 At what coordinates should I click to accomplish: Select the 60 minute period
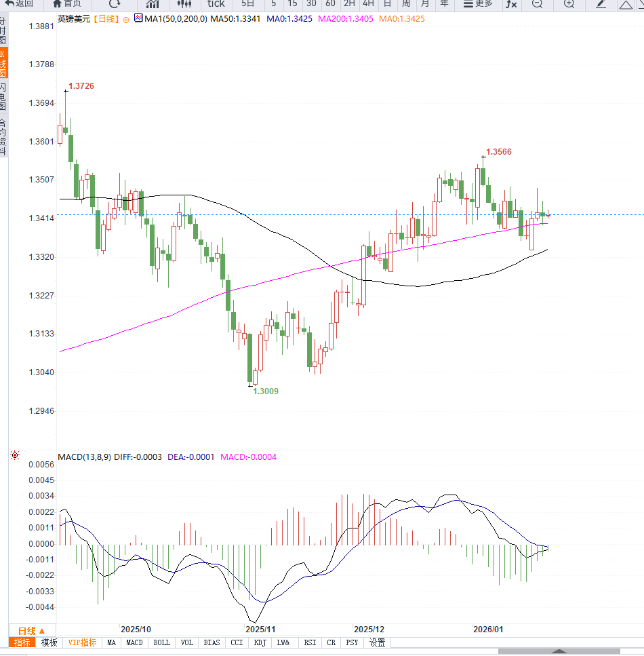tap(330, 4)
